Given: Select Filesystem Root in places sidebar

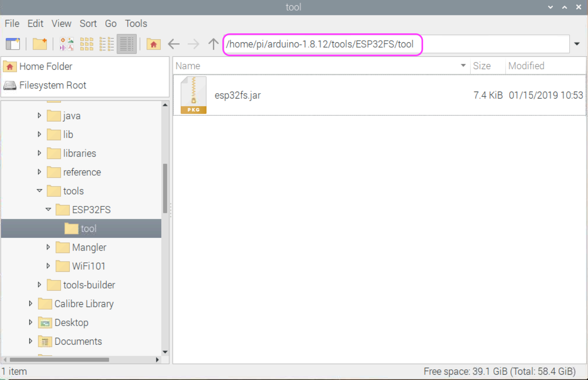Looking at the screenshot, I should point(85,85).
